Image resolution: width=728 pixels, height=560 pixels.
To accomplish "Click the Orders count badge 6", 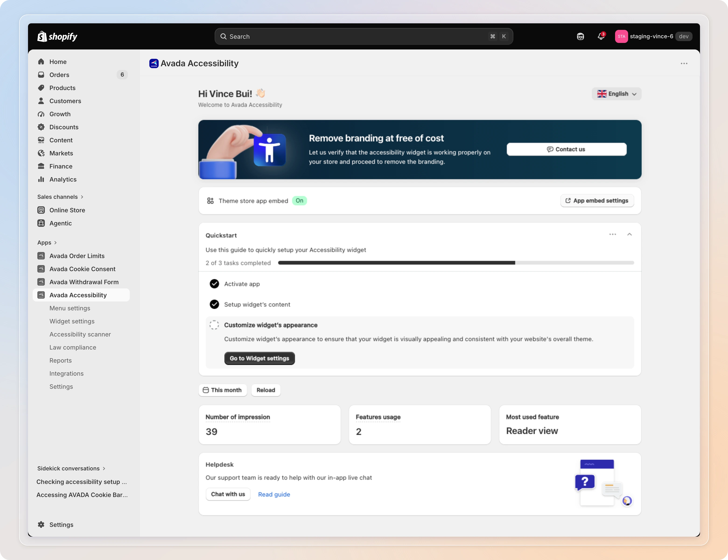I will pos(122,75).
